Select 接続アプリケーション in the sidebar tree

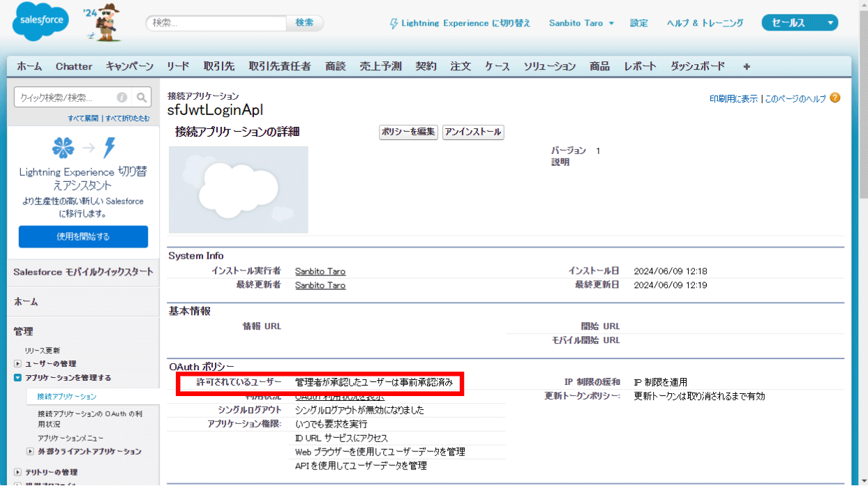[x=67, y=396]
